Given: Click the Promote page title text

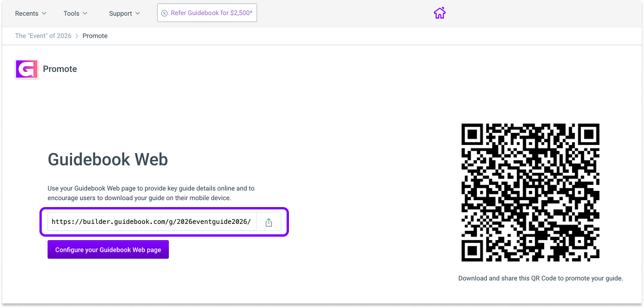Looking at the screenshot, I should click(60, 69).
